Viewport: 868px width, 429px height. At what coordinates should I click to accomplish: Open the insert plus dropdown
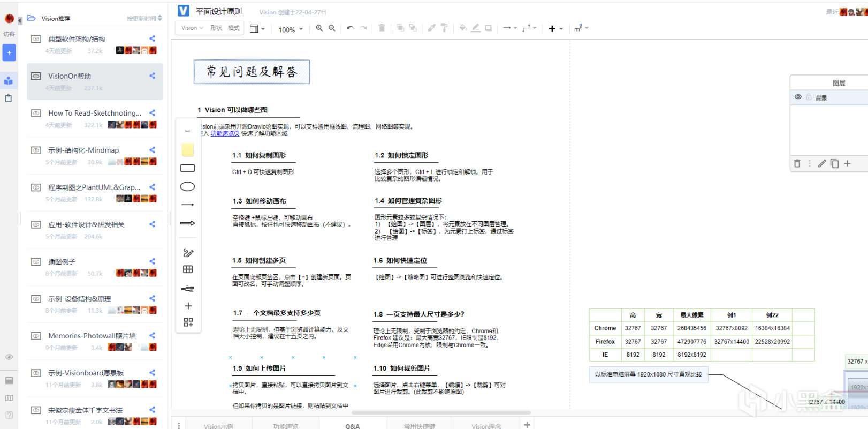point(556,28)
